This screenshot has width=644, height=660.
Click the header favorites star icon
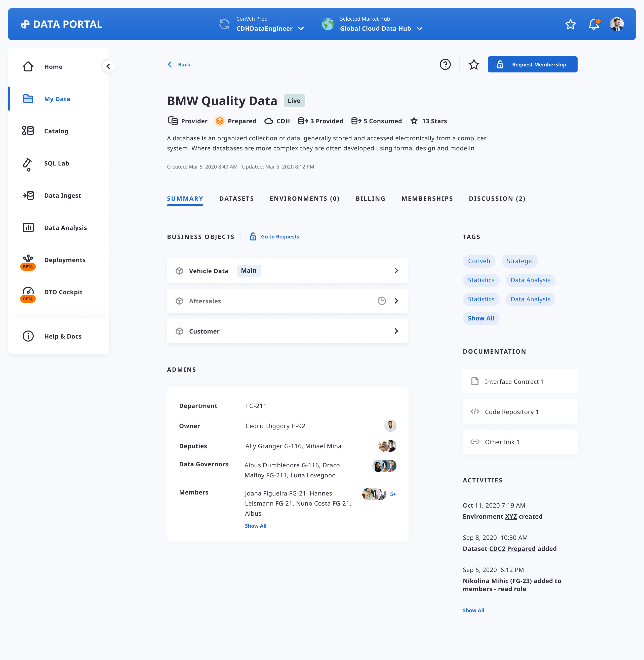click(570, 24)
